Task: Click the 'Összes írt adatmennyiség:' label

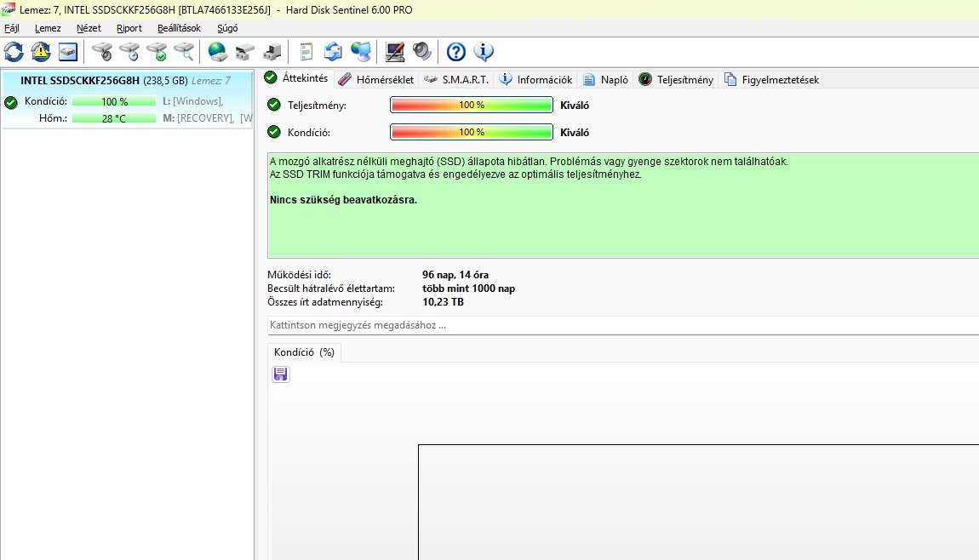Action: [x=325, y=302]
